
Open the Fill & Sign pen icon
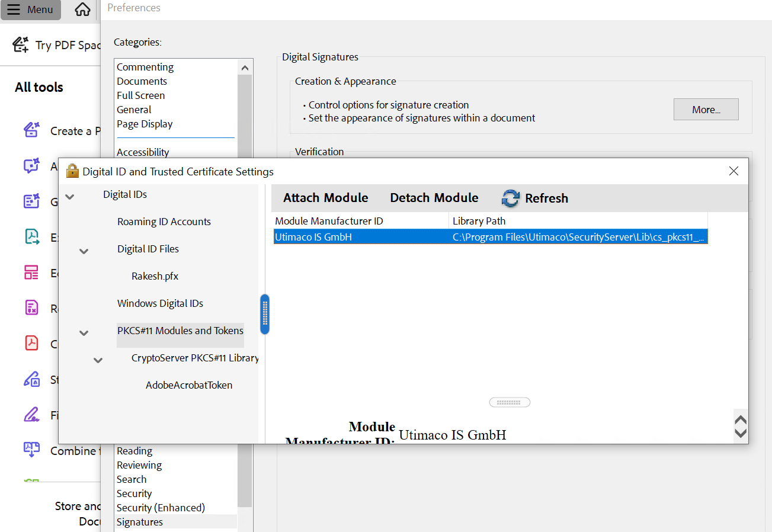31,415
